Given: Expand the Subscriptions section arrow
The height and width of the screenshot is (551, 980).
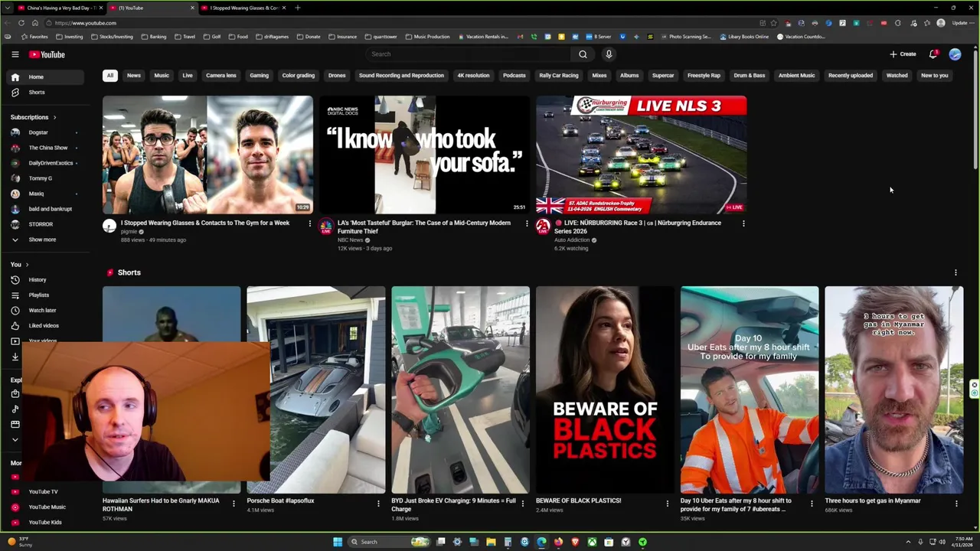Looking at the screenshot, I should pos(54,117).
